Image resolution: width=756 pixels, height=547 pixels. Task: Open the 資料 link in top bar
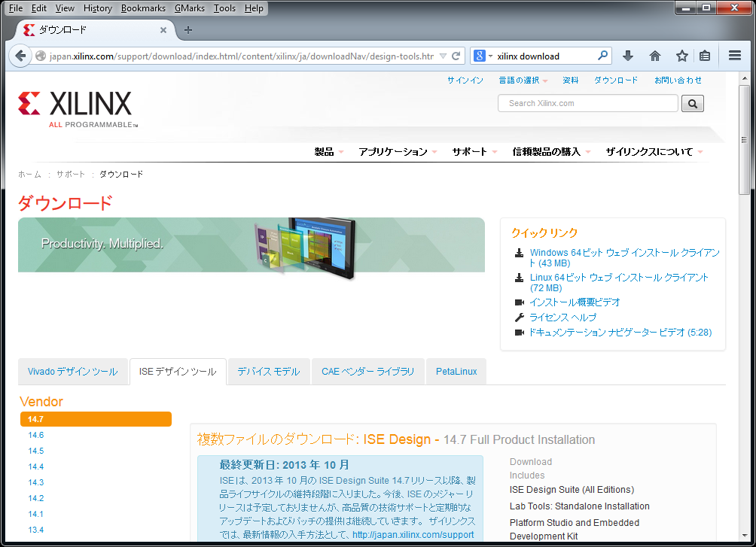pyautogui.click(x=570, y=81)
